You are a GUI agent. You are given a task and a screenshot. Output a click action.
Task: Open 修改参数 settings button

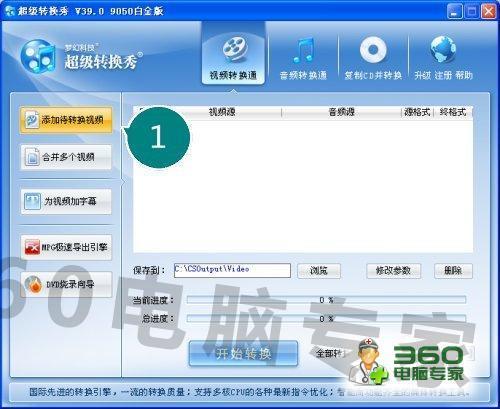click(393, 271)
